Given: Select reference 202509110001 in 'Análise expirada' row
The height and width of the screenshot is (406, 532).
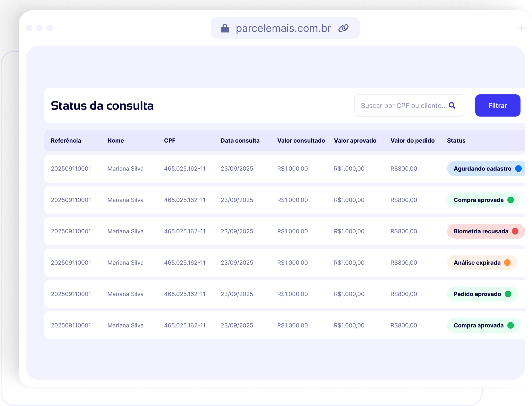Looking at the screenshot, I should (x=71, y=262).
